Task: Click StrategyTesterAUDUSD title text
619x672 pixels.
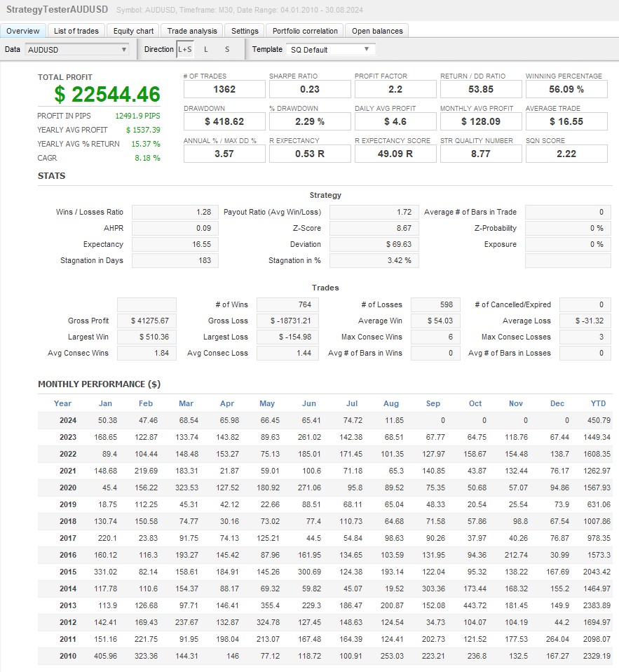Action: coord(57,9)
